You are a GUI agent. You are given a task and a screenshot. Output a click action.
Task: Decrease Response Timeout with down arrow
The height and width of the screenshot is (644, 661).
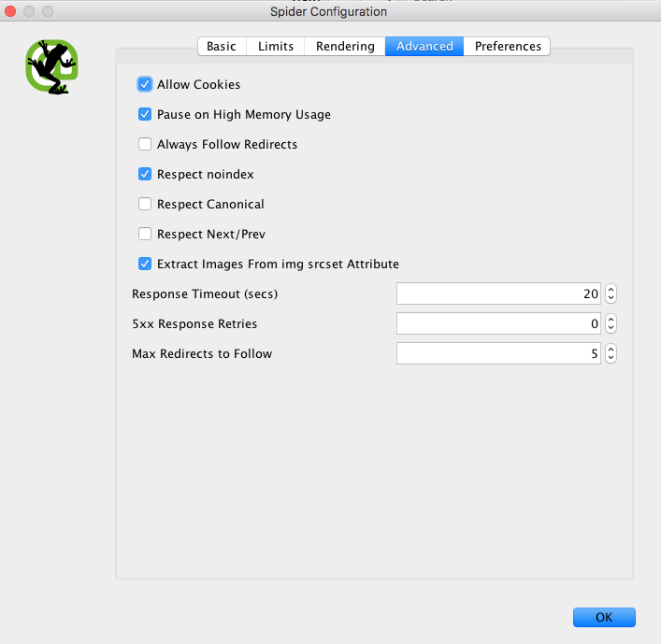[611, 298]
